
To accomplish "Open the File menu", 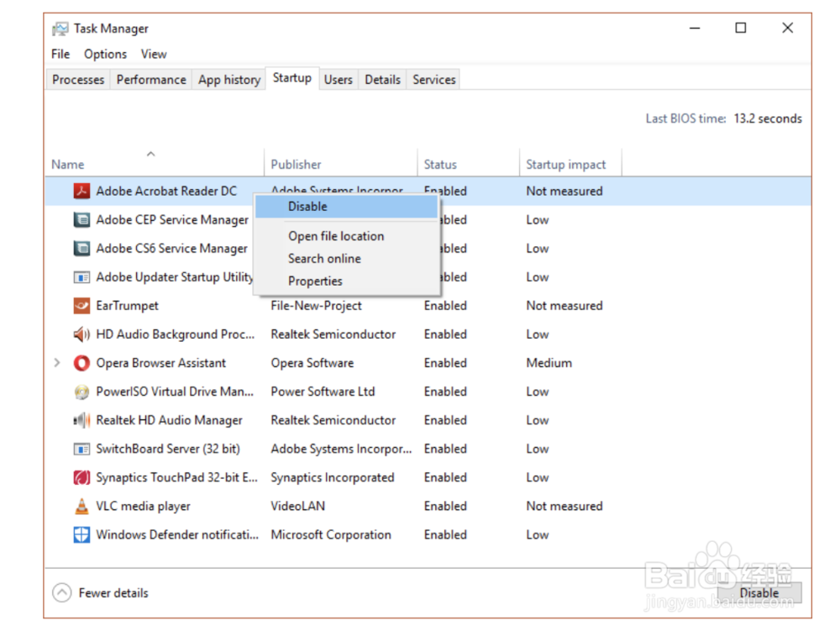I will click(60, 54).
